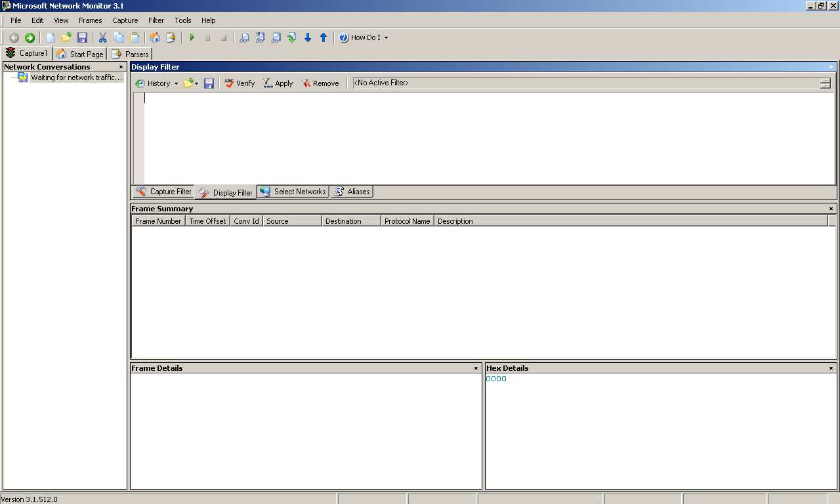The width and height of the screenshot is (840, 504).
Task: Open the Frames menu
Action: point(90,20)
